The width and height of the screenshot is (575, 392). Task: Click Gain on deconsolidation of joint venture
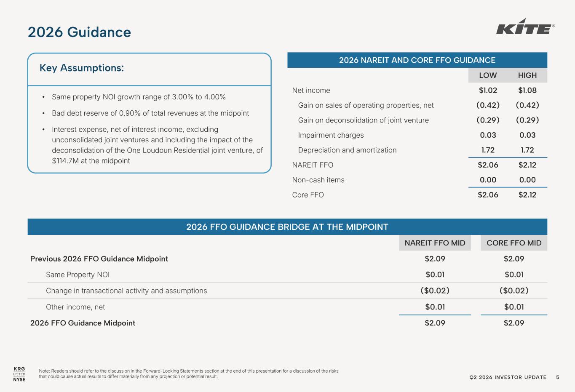tap(364, 120)
